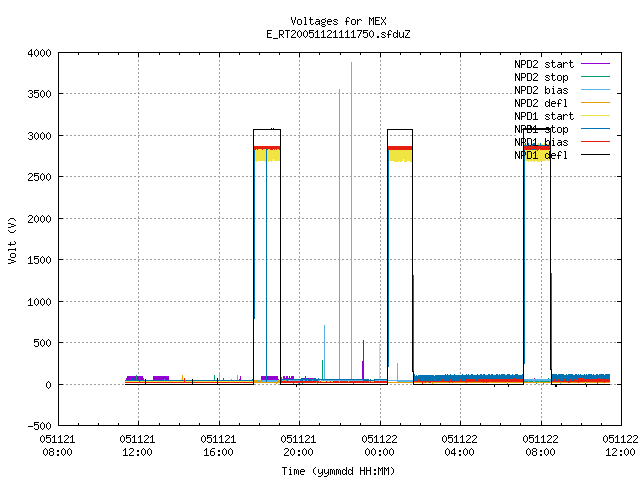Click the x-axis label 'Time (yymmdd HH:MM)'
This screenshot has height=480, width=640.
[x=338, y=471]
